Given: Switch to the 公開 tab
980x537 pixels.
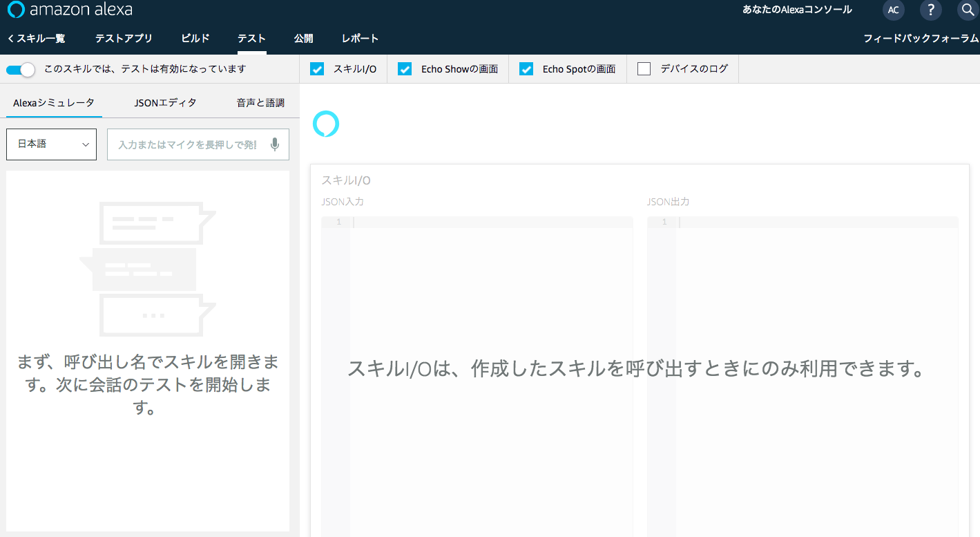Looking at the screenshot, I should pyautogui.click(x=303, y=38).
